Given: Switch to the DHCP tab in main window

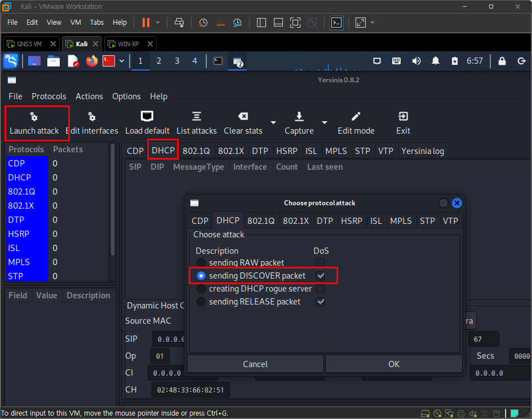Looking at the screenshot, I should 163,151.
